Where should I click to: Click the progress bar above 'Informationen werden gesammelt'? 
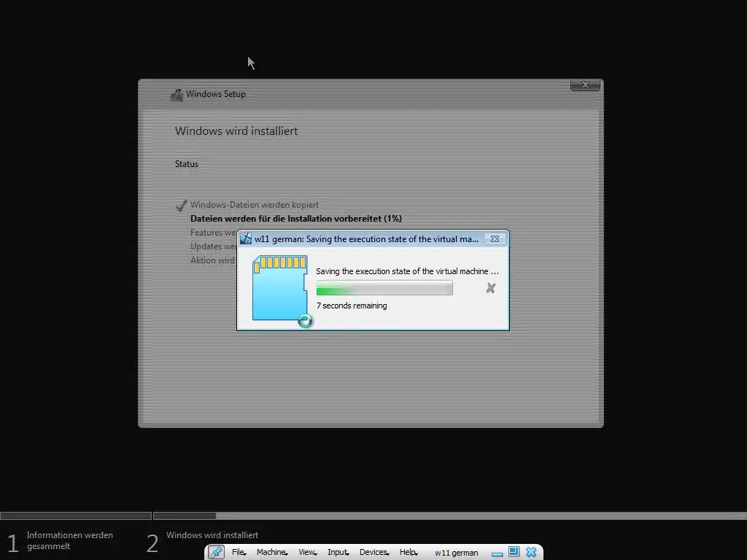(76, 516)
